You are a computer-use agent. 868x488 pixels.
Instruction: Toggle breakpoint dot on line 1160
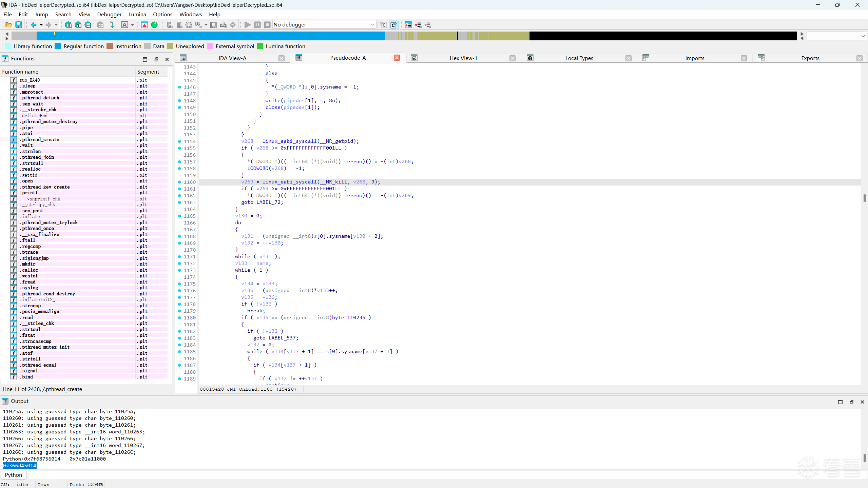coord(179,182)
